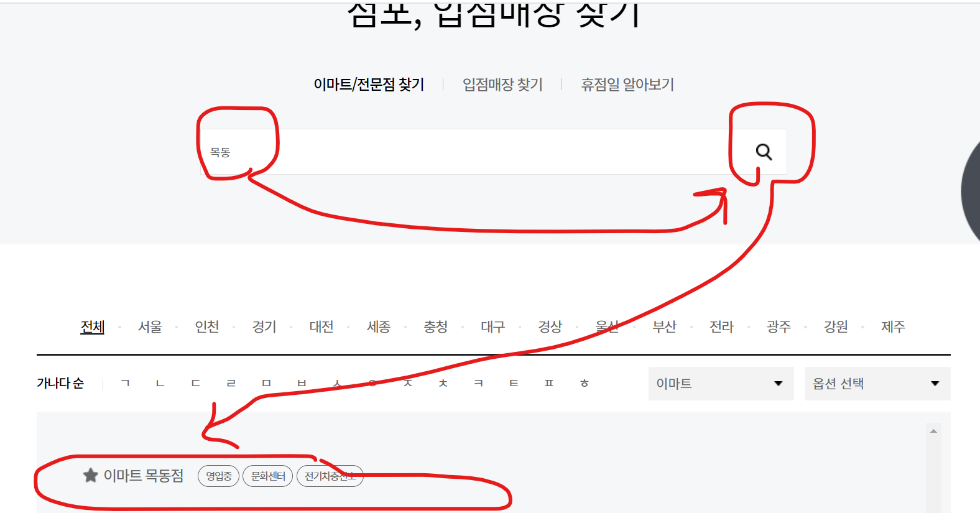This screenshot has height=513, width=980.
Task: Choose the 제주 region filter
Action: pyautogui.click(x=894, y=326)
